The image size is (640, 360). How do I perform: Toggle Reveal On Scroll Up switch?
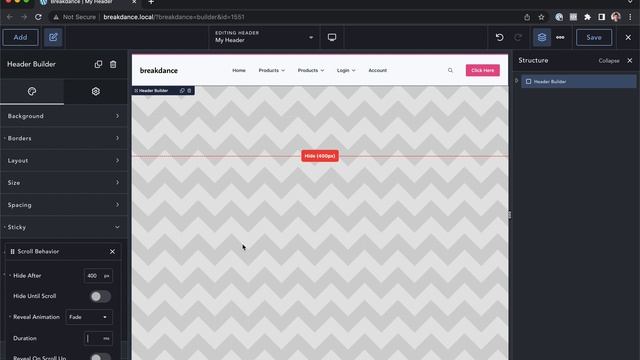click(100, 358)
